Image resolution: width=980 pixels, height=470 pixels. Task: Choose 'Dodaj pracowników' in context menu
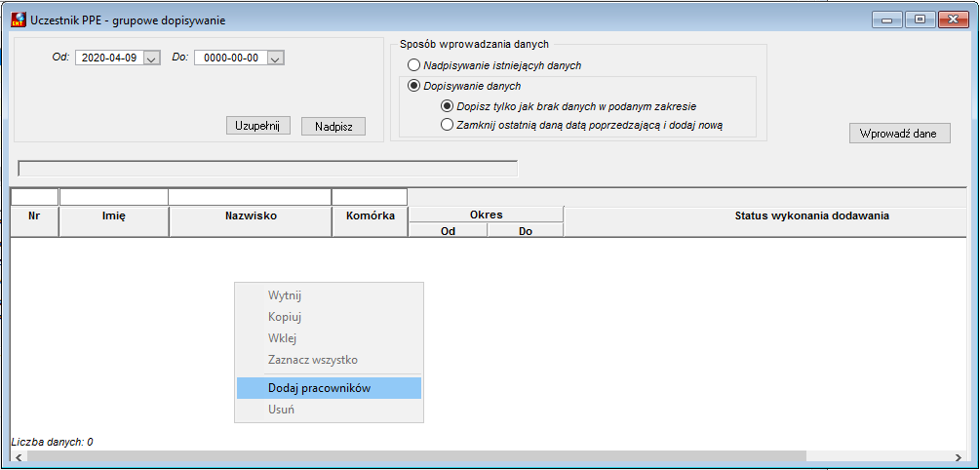pyautogui.click(x=329, y=388)
